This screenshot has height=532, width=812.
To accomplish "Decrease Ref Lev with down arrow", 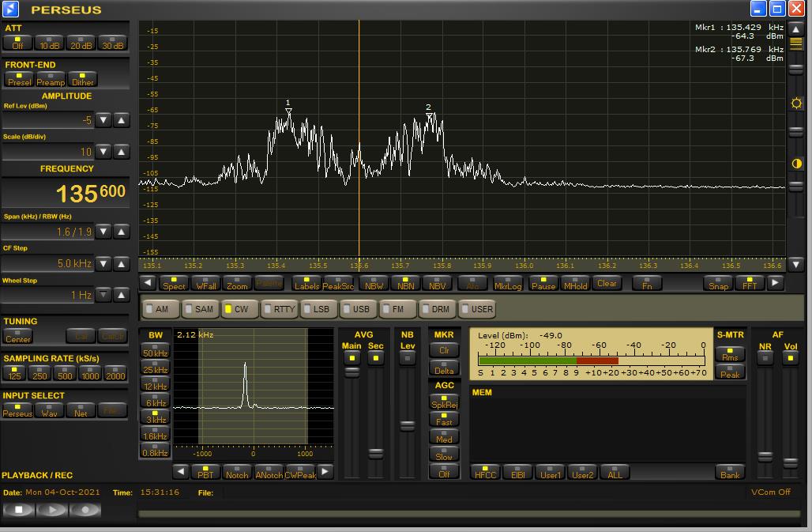I will coord(103,120).
